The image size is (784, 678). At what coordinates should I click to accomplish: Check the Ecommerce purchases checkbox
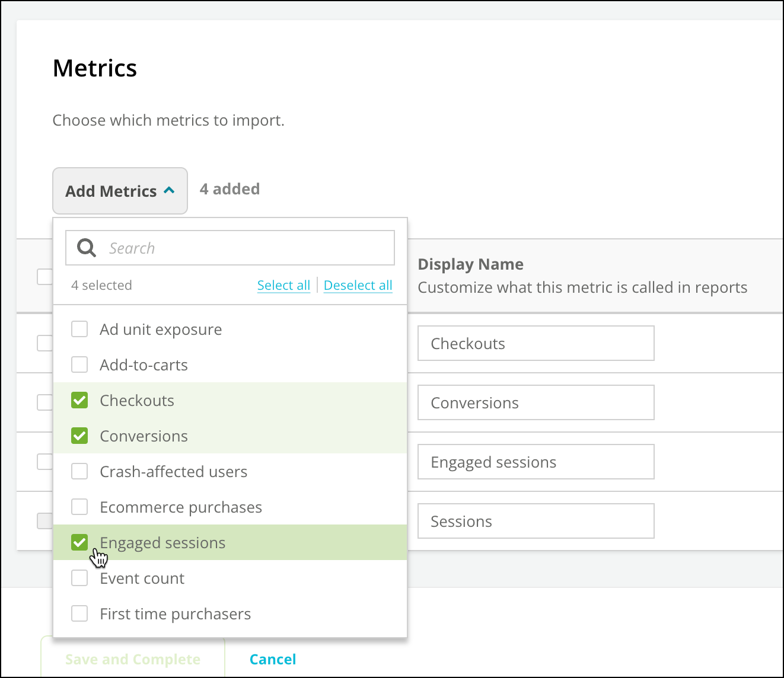[x=79, y=507]
